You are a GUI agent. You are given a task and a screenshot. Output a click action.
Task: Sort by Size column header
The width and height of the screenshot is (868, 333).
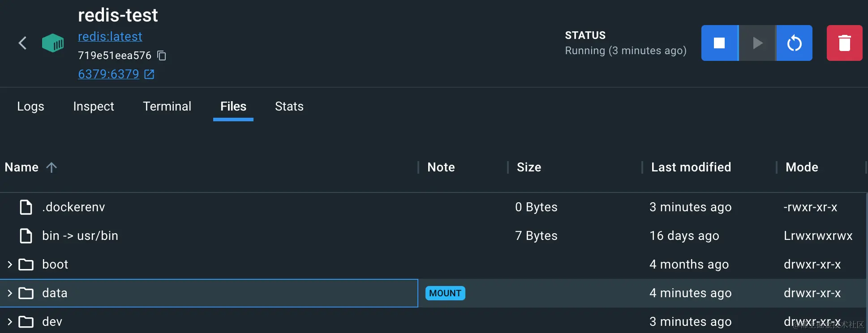coord(529,167)
